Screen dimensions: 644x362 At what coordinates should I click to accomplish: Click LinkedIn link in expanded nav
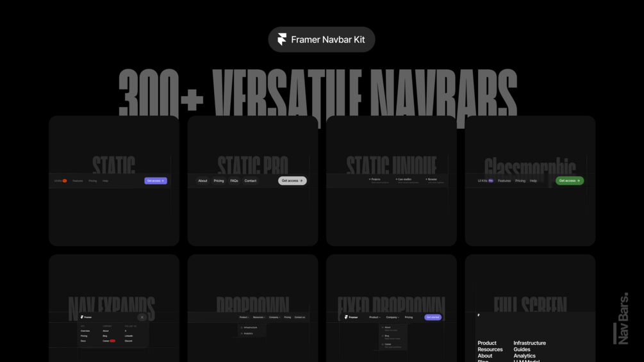coord(129,336)
